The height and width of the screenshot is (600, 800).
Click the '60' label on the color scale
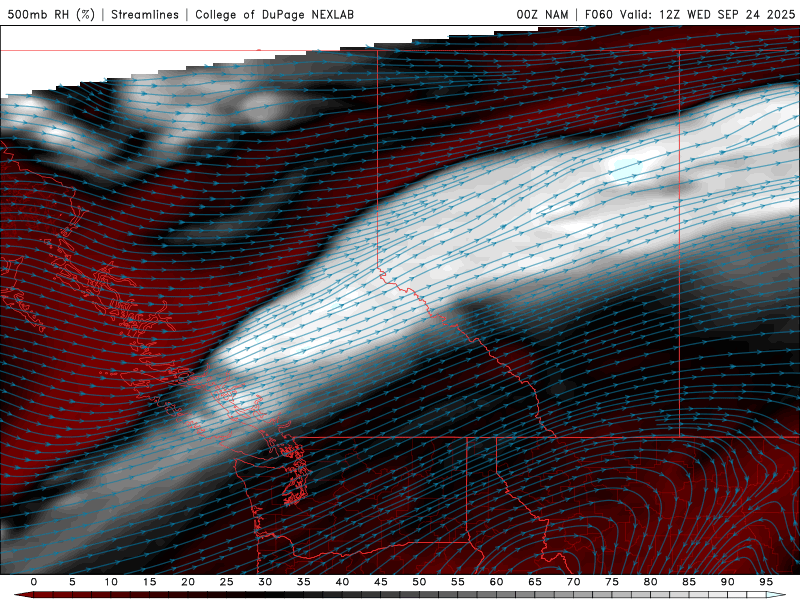[496, 582]
